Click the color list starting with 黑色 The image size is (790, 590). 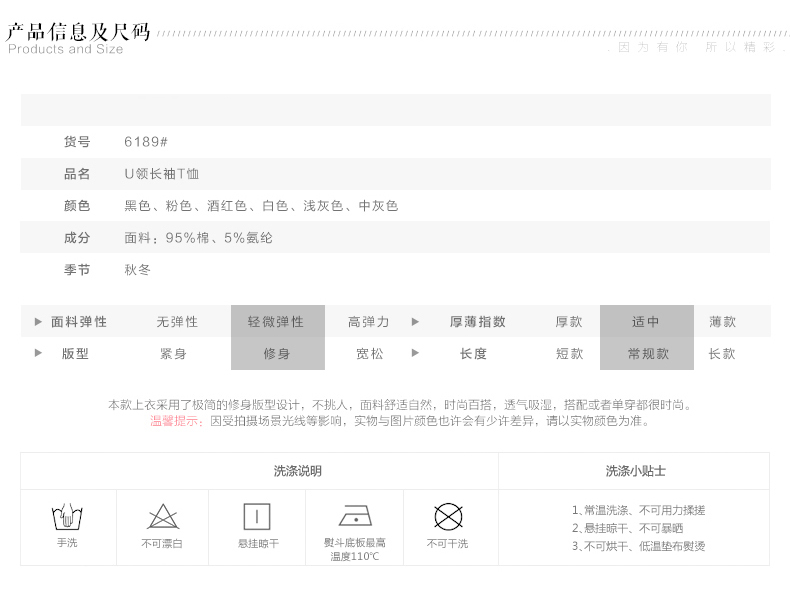[x=261, y=206]
